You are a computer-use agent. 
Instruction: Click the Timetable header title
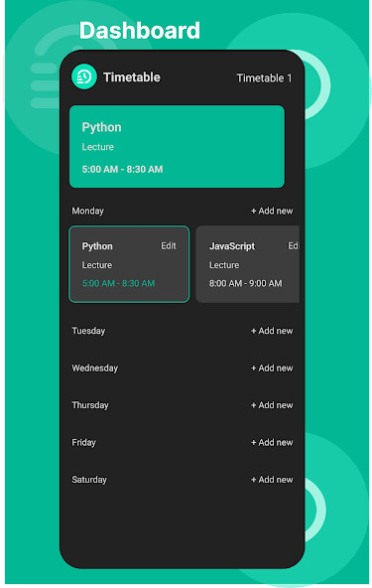(x=132, y=77)
